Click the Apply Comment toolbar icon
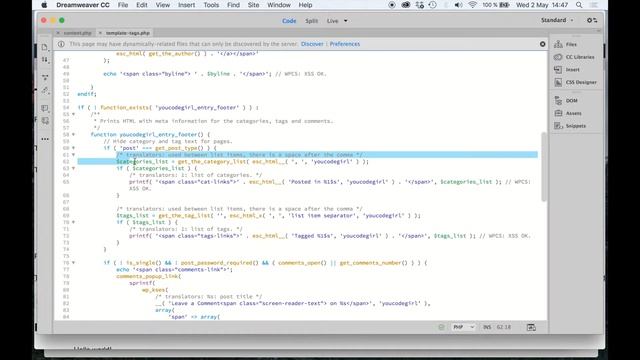Image resolution: width=640 pixels, height=360 pixels. coord(45,108)
